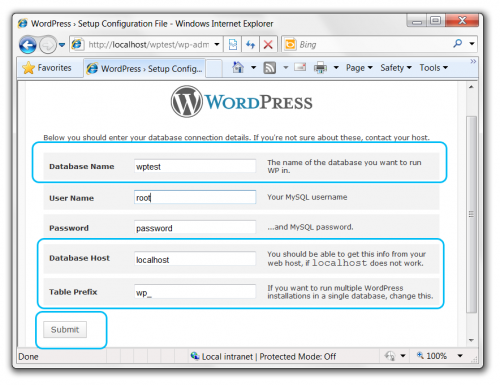Open the Safety menu
Screen dimensions: 500x385
396,68
